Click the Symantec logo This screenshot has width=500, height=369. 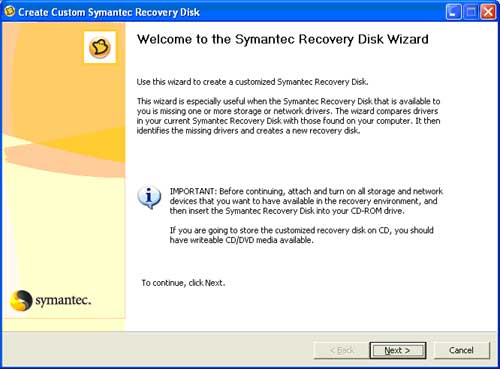click(50, 300)
